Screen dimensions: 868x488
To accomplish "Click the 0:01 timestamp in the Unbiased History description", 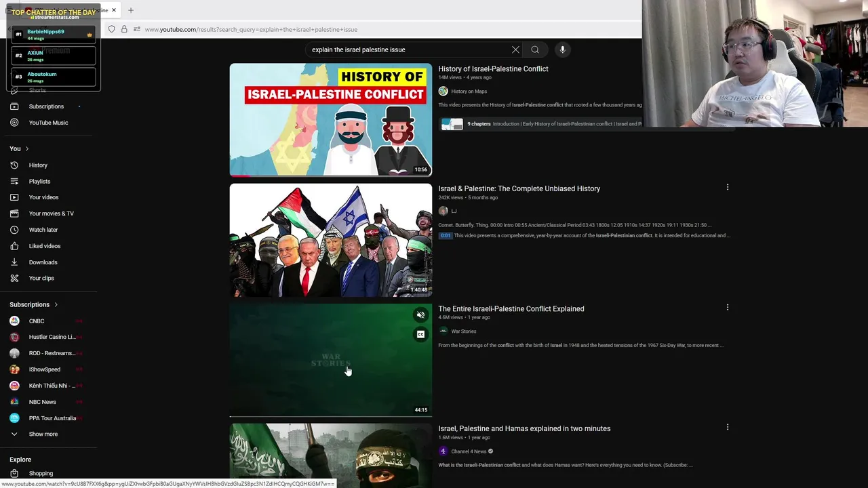I will [x=445, y=235].
